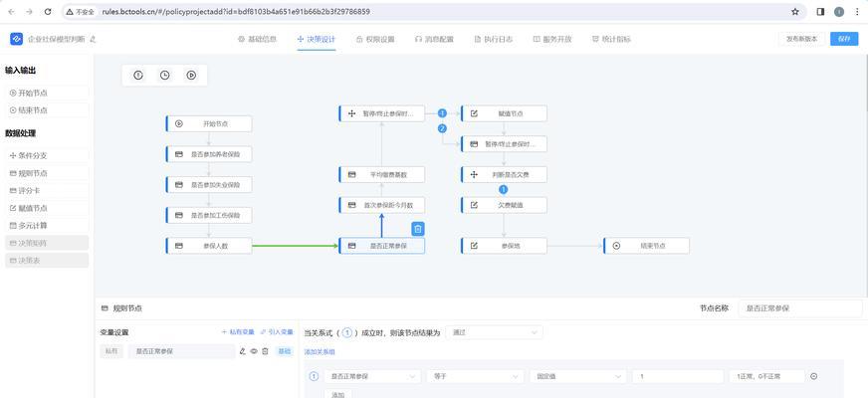Reload the page with the refresh icon

[48, 12]
